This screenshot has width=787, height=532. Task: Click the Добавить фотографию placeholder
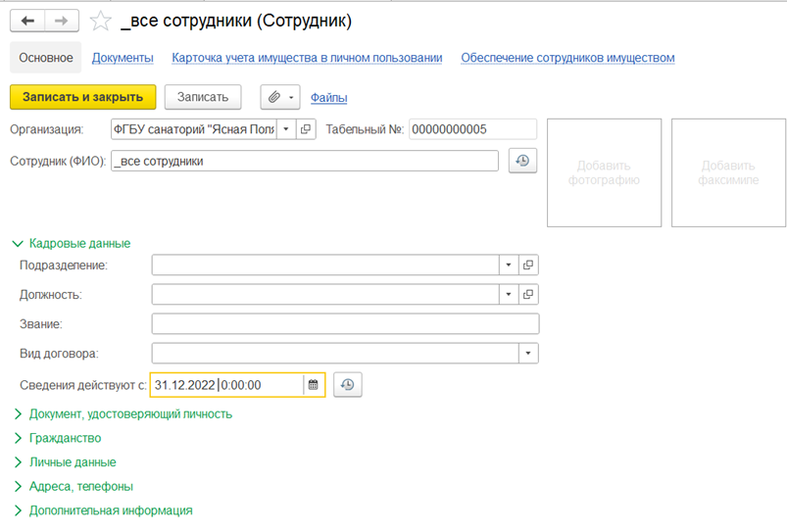pos(605,172)
